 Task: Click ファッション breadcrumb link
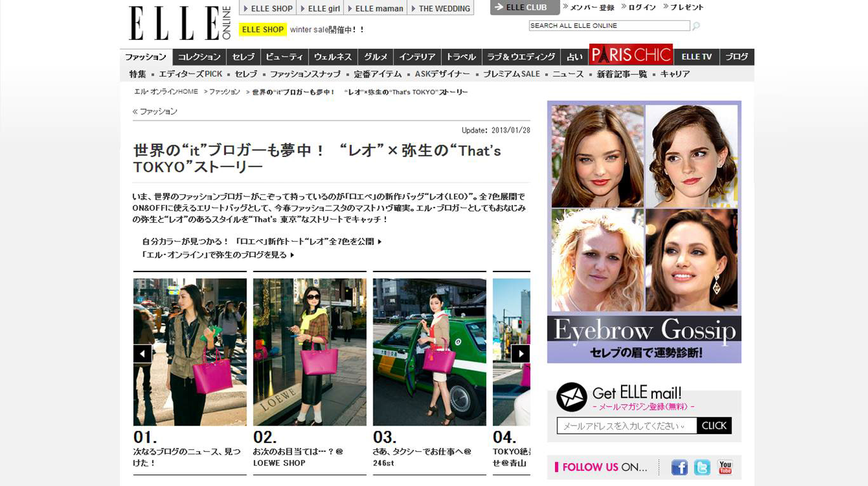225,92
